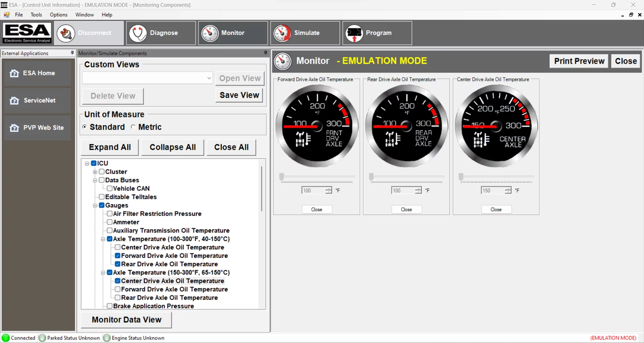Check the Vehicle CAN checkbox

109,188
